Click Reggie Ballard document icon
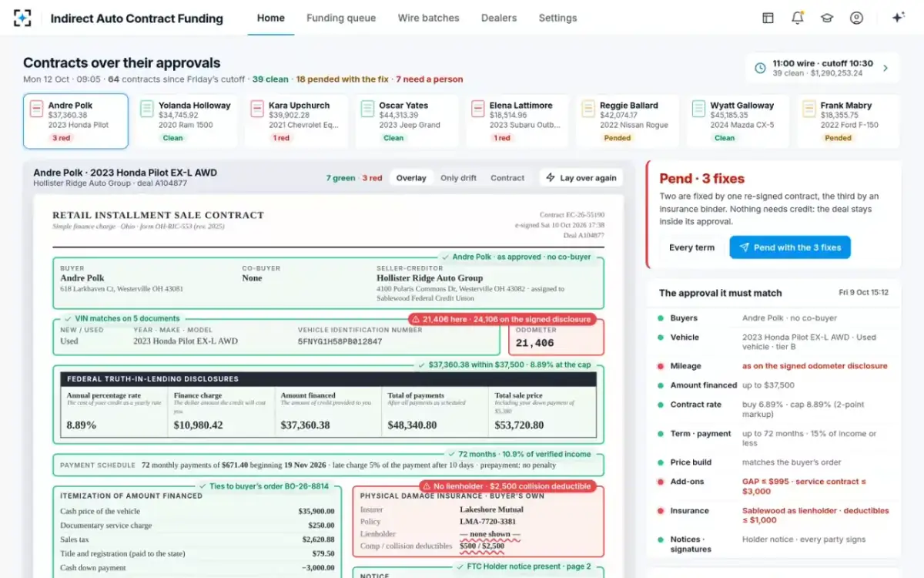Screen dimensions: 924x578 588,109
